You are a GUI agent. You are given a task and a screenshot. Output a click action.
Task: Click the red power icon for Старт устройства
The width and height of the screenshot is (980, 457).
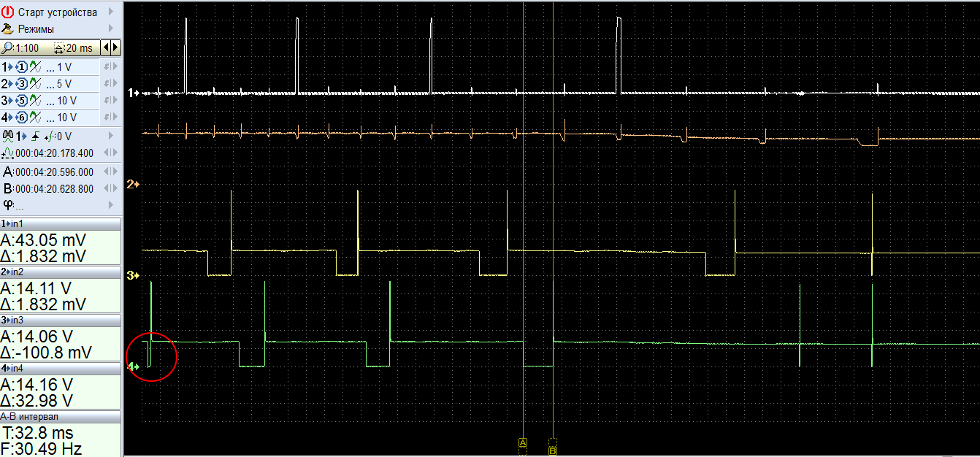pos(8,12)
